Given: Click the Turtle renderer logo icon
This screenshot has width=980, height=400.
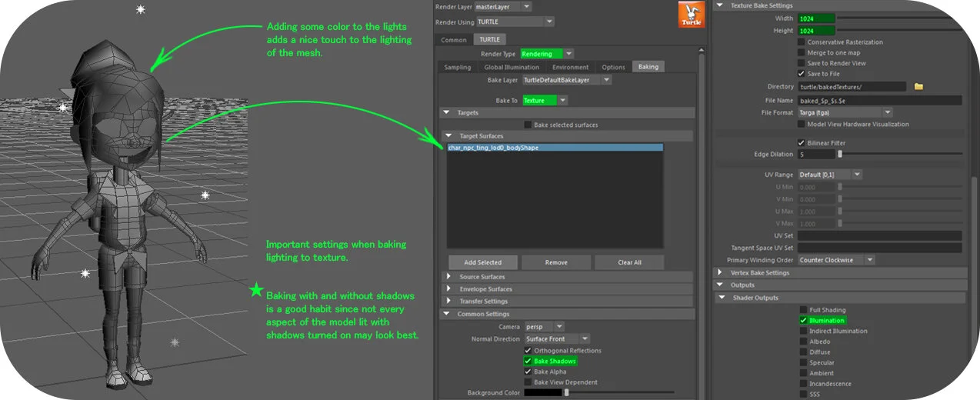Looking at the screenshot, I should point(691,15).
